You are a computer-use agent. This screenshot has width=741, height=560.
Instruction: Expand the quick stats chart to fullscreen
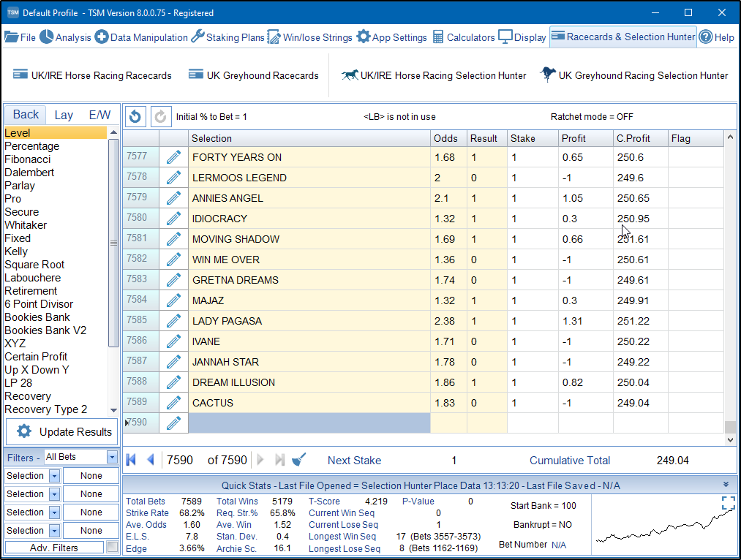coord(728,503)
